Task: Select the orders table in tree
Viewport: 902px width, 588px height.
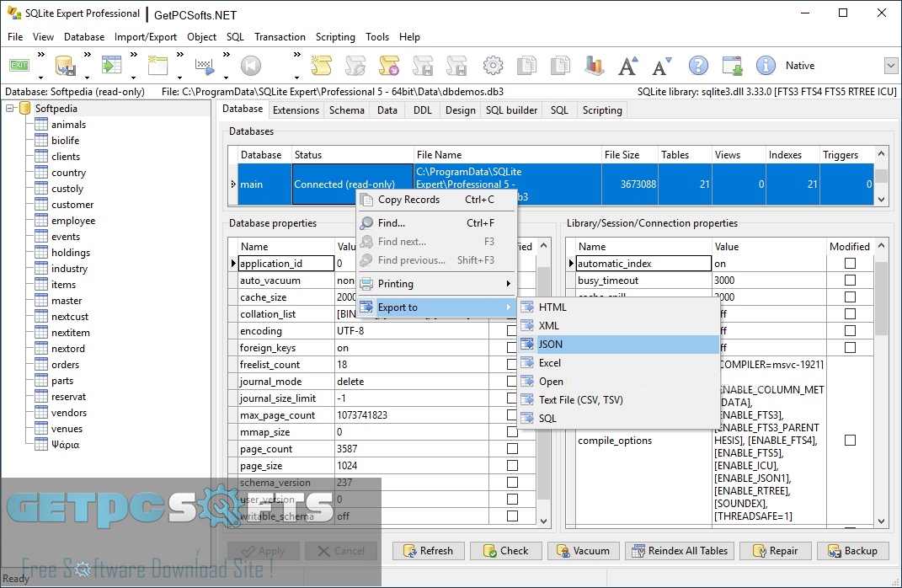Action: pyautogui.click(x=65, y=365)
